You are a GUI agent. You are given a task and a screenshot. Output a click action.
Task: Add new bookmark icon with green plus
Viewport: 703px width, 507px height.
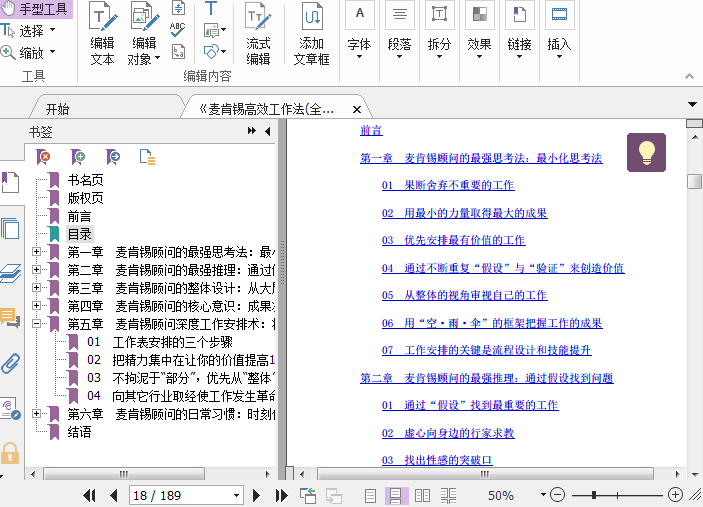[x=78, y=157]
